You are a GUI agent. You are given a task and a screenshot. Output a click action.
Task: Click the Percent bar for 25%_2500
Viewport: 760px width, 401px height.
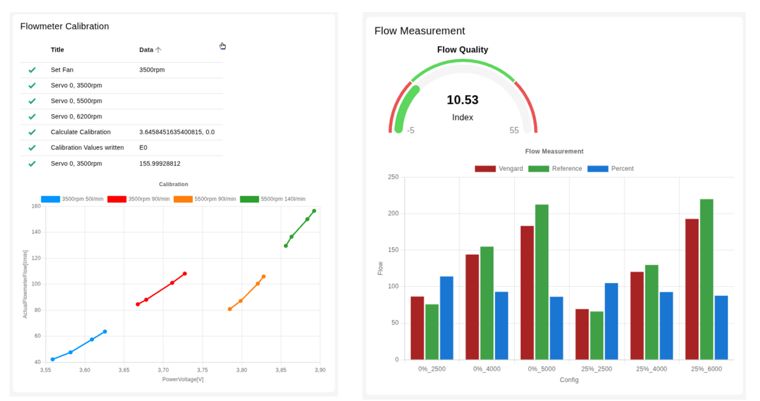coord(612,321)
